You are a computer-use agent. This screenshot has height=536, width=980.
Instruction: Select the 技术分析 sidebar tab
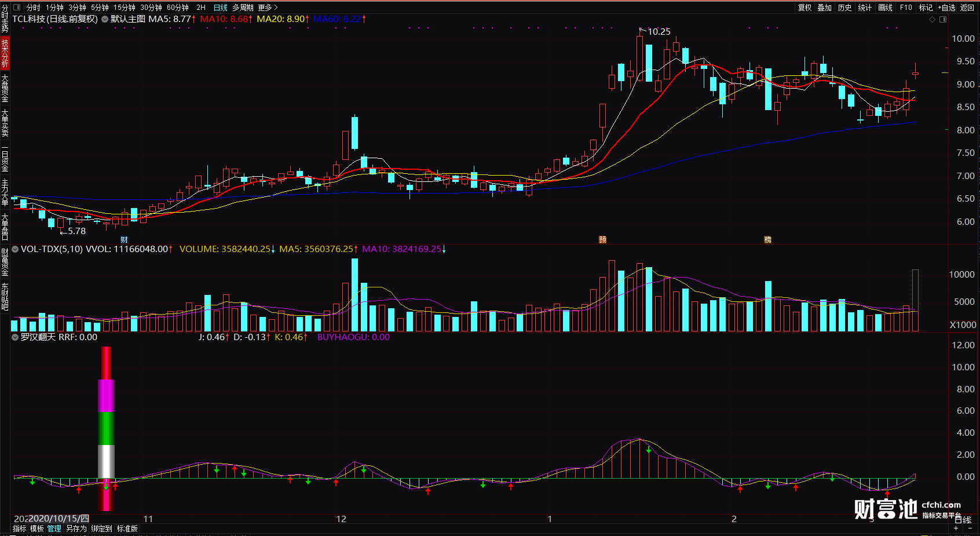(5, 53)
